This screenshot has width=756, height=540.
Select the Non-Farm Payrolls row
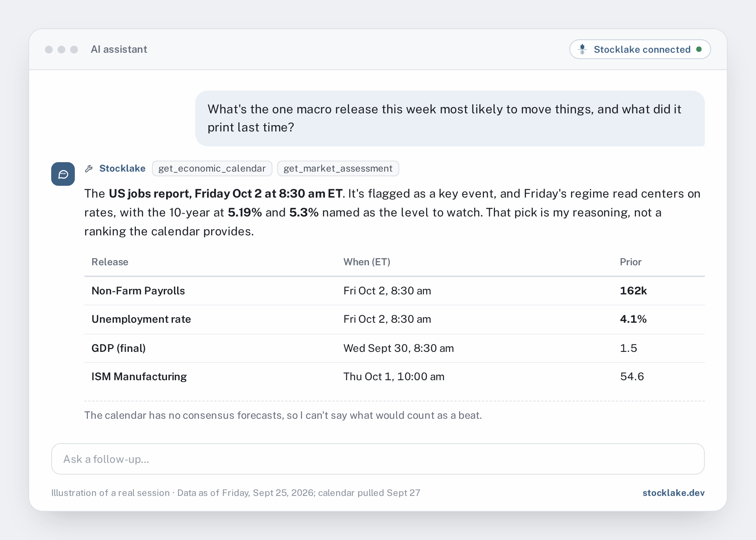click(x=394, y=291)
